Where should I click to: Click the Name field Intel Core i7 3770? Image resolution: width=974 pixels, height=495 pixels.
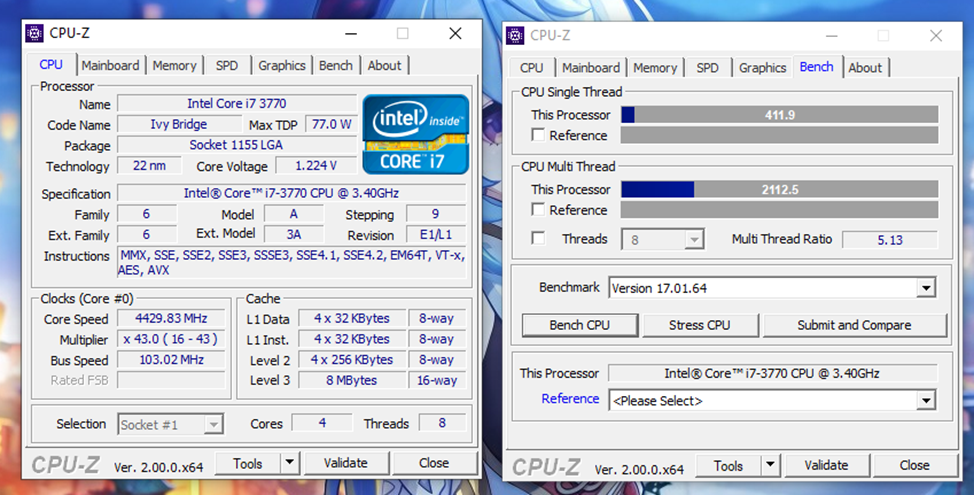tap(237, 104)
